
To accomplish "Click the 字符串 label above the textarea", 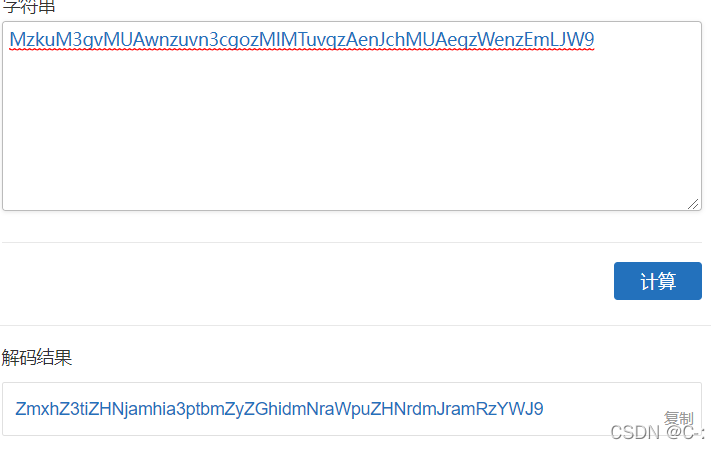I will click(28, 6).
